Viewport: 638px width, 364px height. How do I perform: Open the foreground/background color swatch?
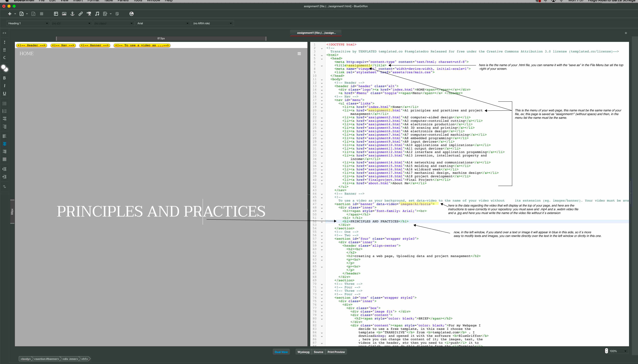coord(4,68)
